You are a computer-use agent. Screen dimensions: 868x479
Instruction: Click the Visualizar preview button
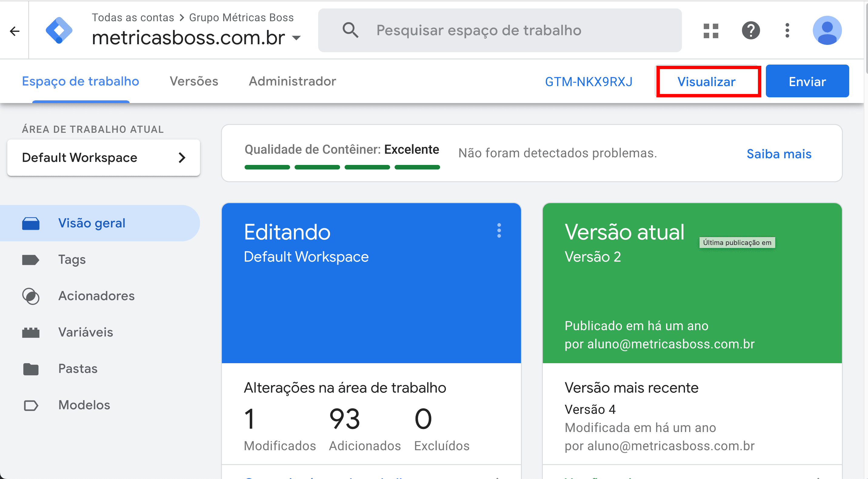coord(706,82)
